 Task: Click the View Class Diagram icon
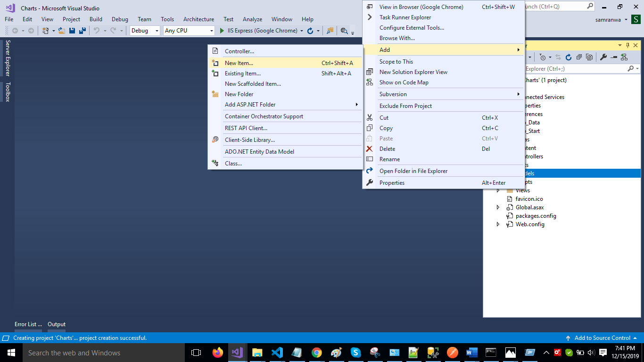pos(624,57)
